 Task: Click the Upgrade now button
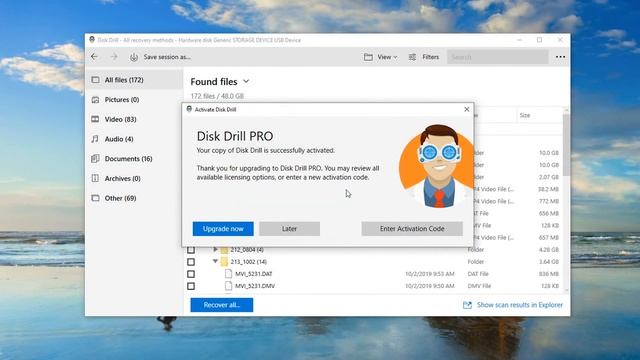(x=223, y=229)
